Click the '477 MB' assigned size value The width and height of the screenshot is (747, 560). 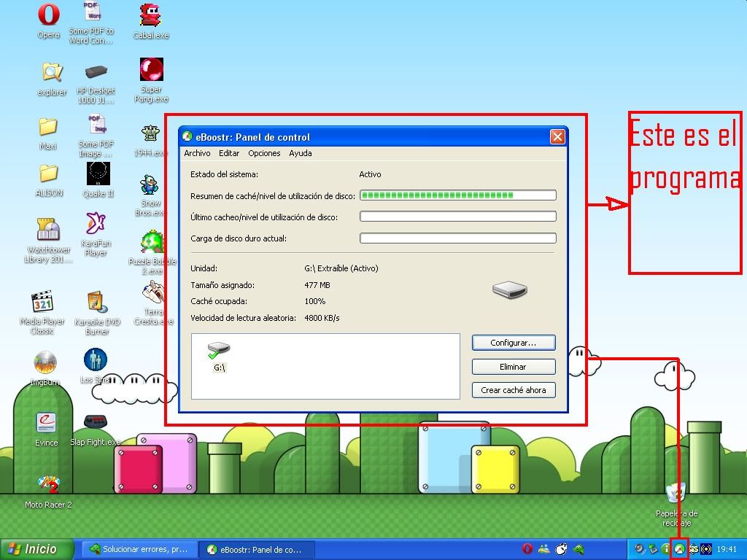click(317, 285)
